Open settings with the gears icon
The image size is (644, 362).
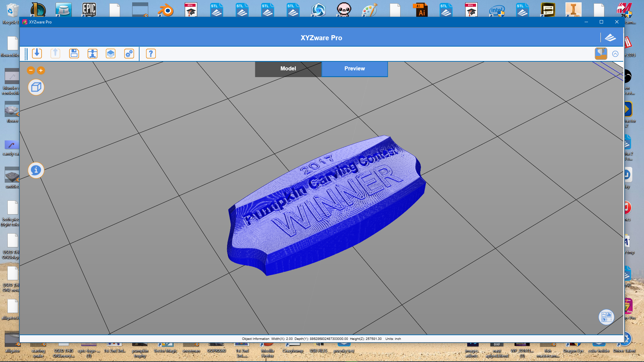tap(129, 54)
